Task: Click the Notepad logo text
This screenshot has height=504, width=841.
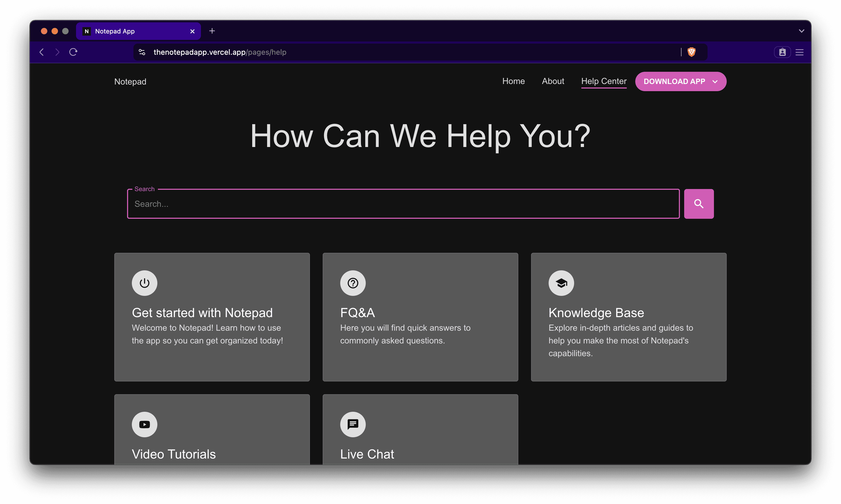Action: [x=130, y=82]
